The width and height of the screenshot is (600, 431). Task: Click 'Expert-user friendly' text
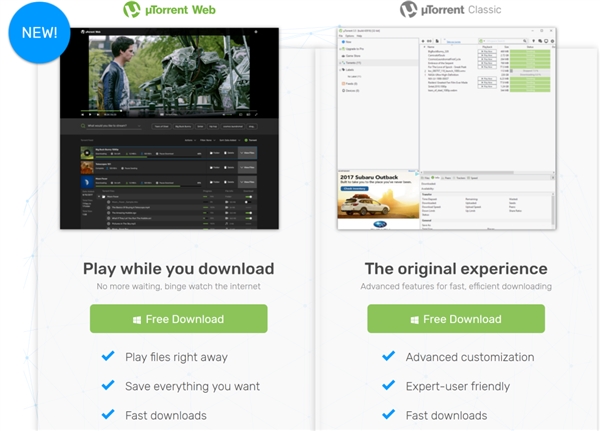point(458,386)
